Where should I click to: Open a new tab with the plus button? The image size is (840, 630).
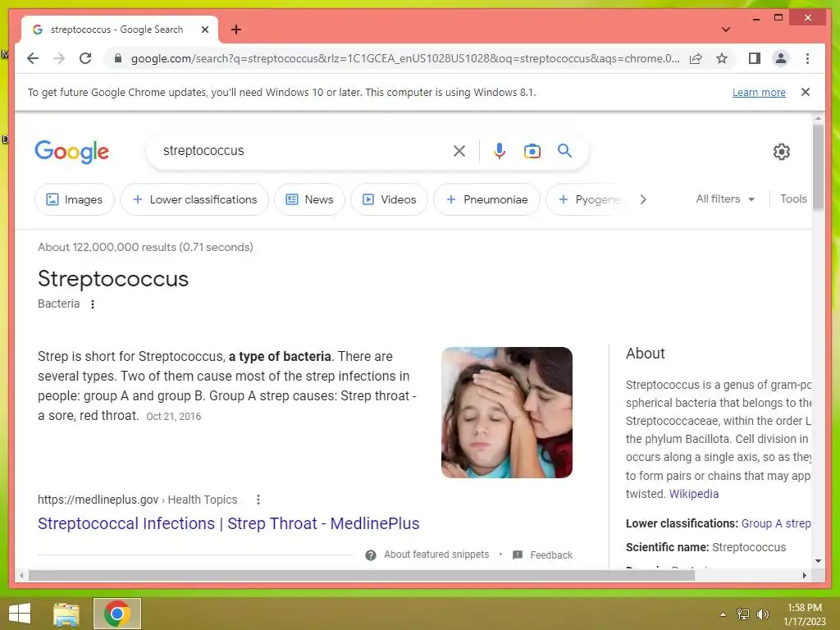tap(236, 30)
